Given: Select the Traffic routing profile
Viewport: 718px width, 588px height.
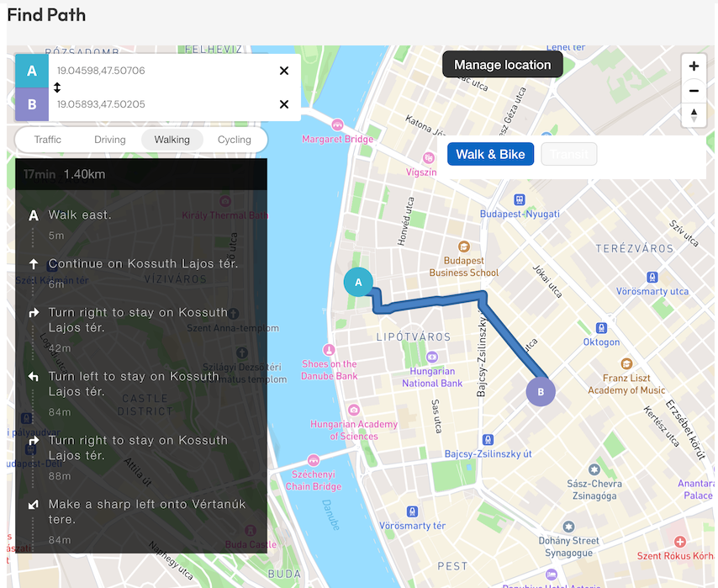Looking at the screenshot, I should 48,140.
